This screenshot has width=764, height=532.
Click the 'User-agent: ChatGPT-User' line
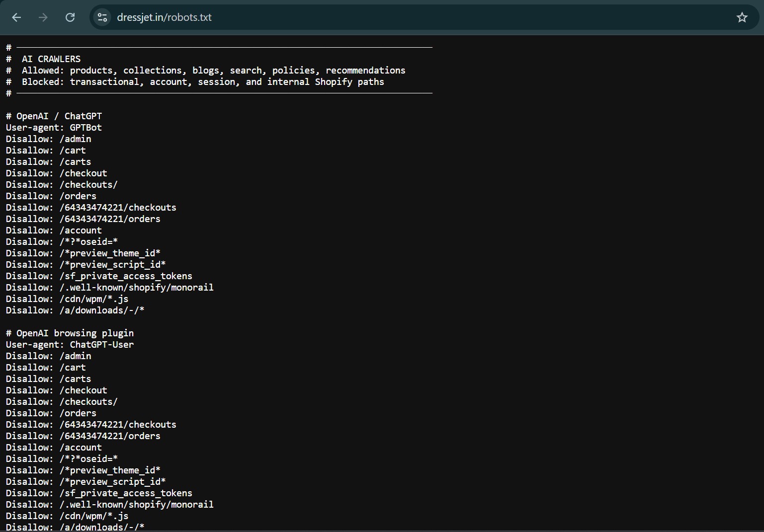70,344
